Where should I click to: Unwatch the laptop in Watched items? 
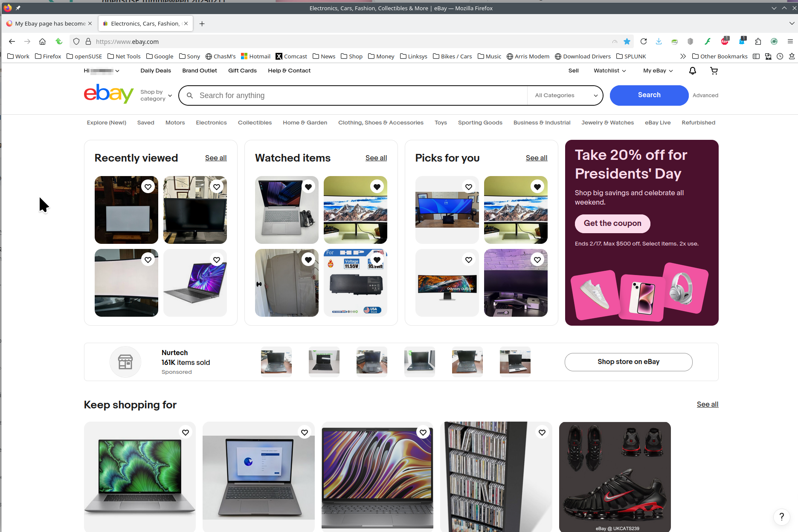tap(308, 187)
